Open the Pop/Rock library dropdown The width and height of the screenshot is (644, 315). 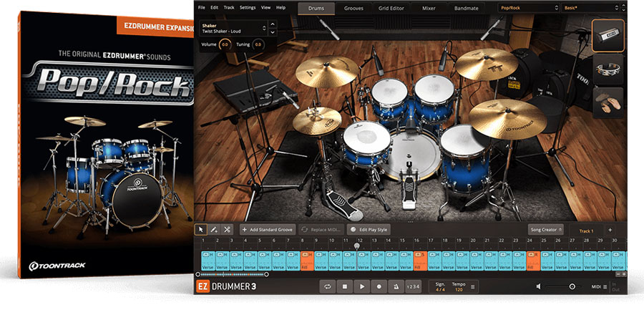[x=529, y=8]
